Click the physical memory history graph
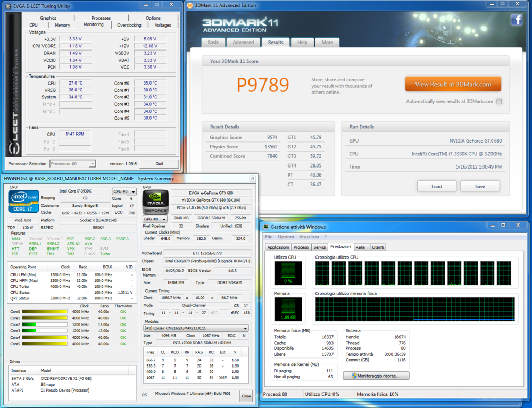 click(415, 309)
